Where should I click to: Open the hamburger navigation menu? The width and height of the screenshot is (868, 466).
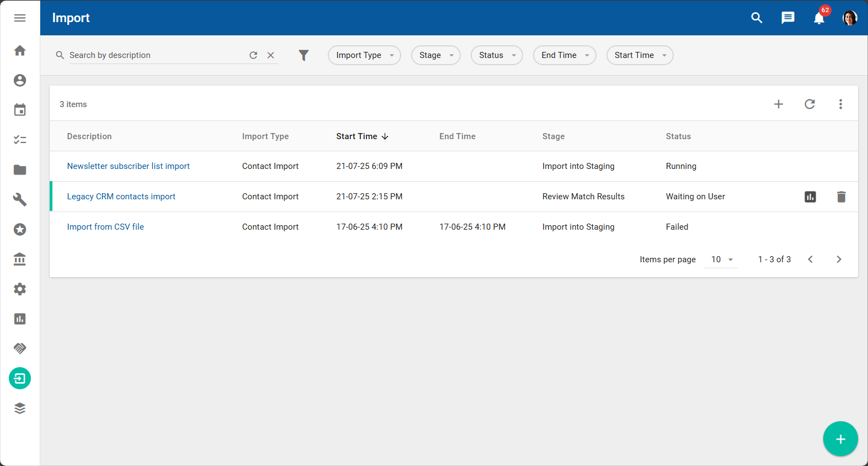pyautogui.click(x=20, y=18)
